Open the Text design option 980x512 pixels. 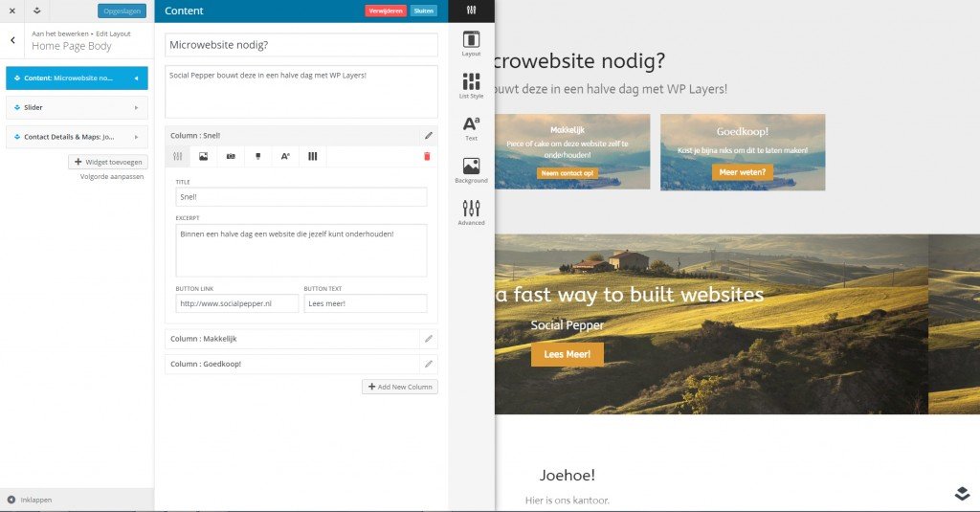(x=471, y=128)
